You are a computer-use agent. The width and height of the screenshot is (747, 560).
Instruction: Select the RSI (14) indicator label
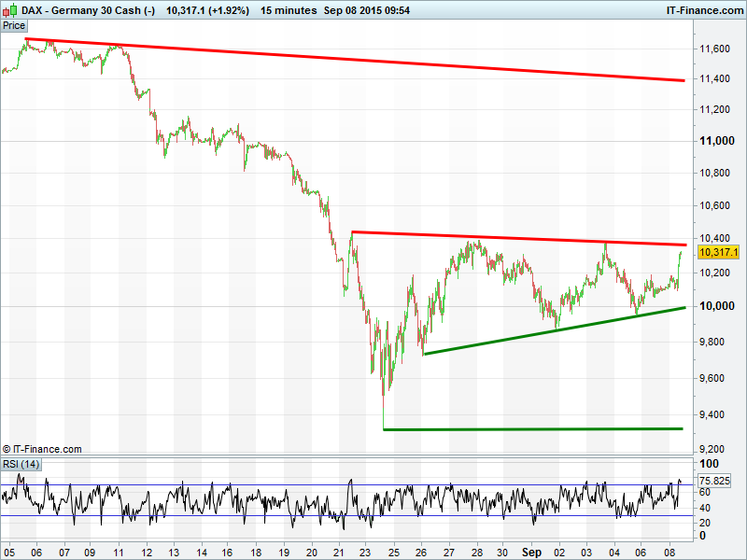[21, 464]
